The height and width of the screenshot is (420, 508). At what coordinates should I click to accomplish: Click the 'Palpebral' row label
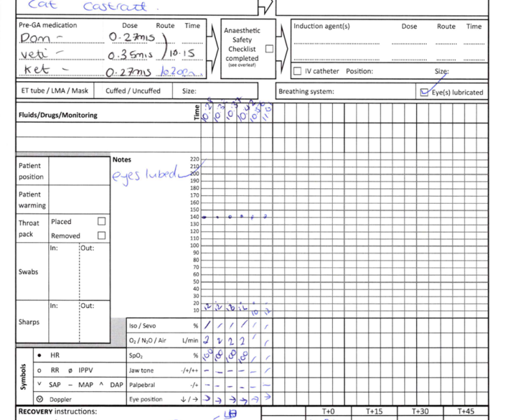click(x=142, y=385)
